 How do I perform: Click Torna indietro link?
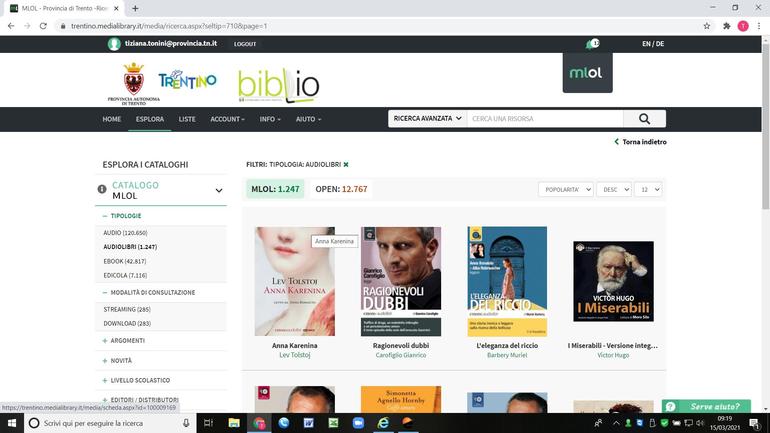[640, 142]
